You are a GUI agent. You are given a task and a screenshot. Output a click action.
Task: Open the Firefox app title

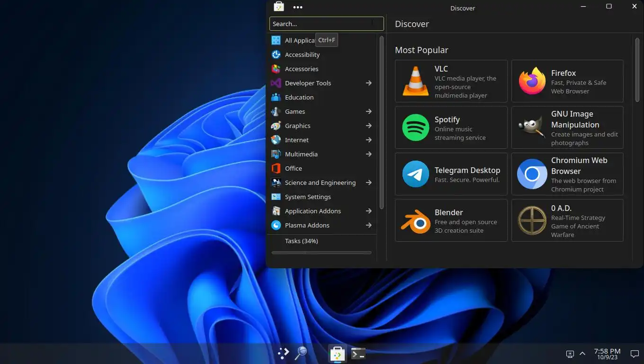[563, 73]
